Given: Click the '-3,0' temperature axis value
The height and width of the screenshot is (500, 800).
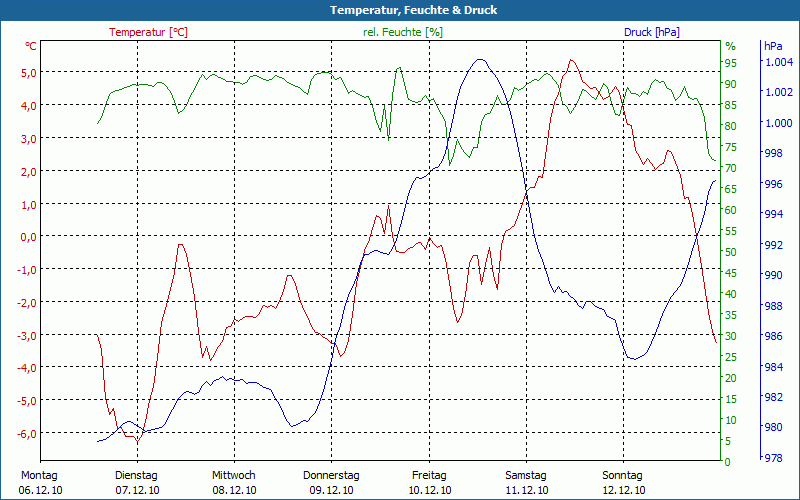Looking at the screenshot, I should 27,335.
